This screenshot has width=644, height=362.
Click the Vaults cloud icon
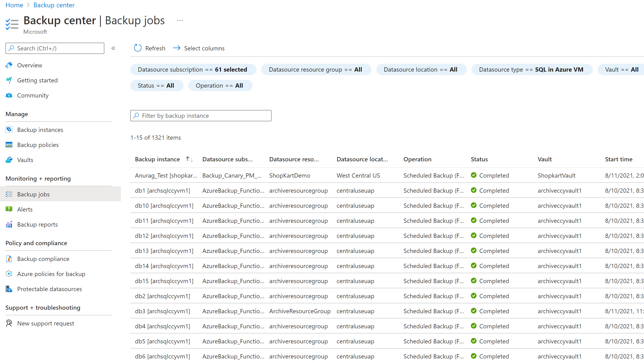(x=9, y=160)
